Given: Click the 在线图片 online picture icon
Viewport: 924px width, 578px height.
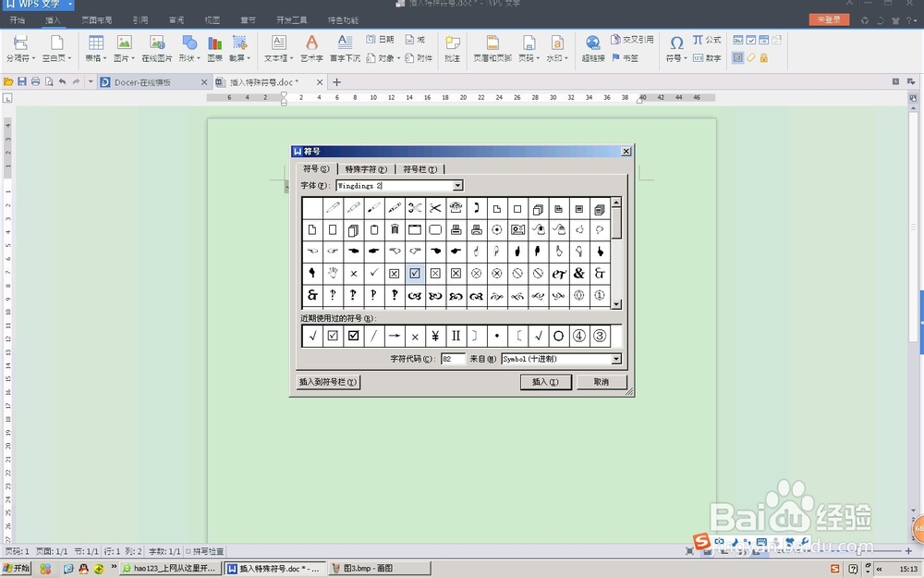Looking at the screenshot, I should click(x=157, y=48).
